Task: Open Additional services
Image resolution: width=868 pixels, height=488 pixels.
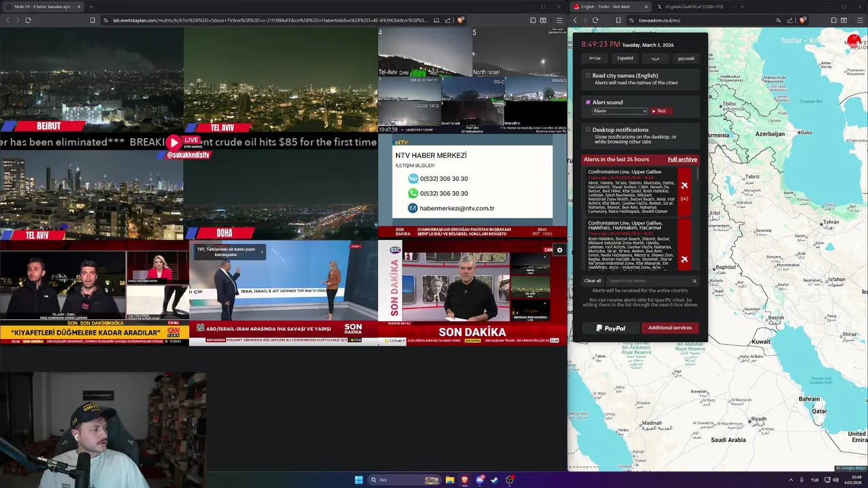Action: click(670, 328)
